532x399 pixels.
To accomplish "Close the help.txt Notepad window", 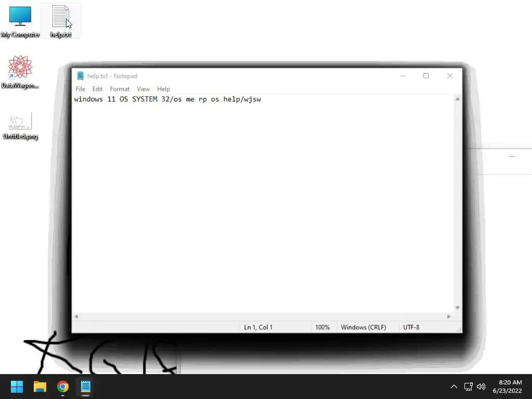I will coord(450,76).
